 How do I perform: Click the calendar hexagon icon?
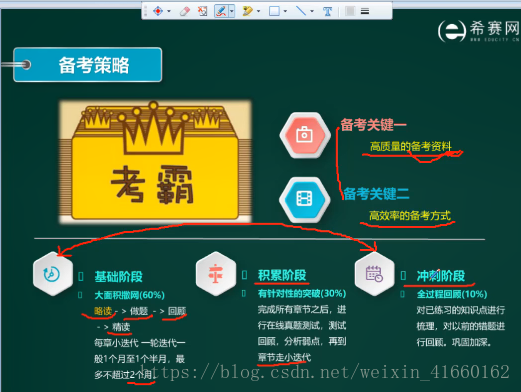(375, 274)
